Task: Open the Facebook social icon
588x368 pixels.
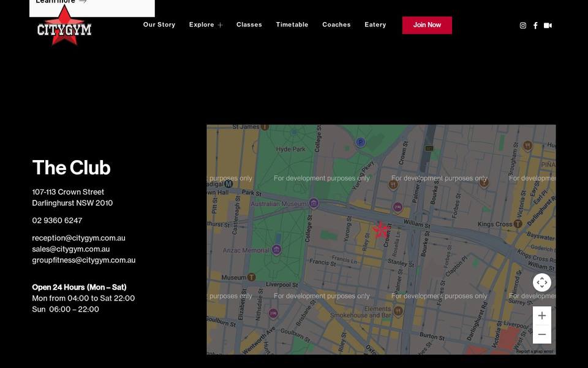Action: [x=535, y=26]
